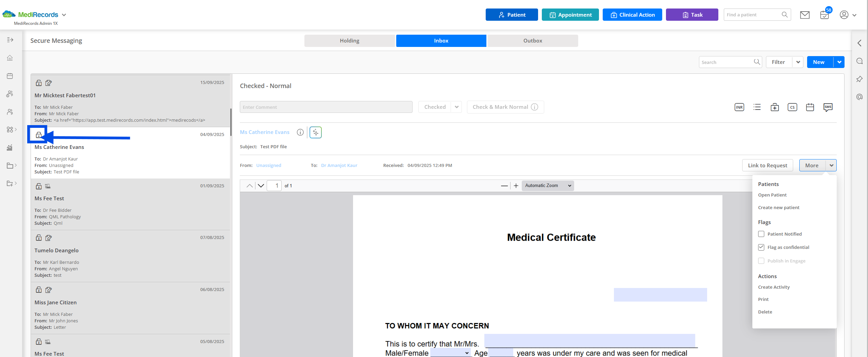Click the purple Task button

pos(692,15)
